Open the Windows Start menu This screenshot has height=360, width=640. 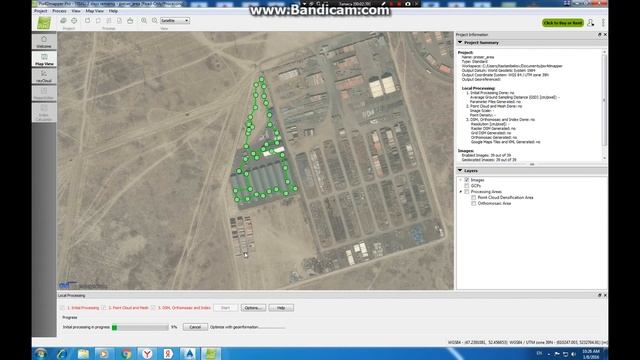[40, 354]
